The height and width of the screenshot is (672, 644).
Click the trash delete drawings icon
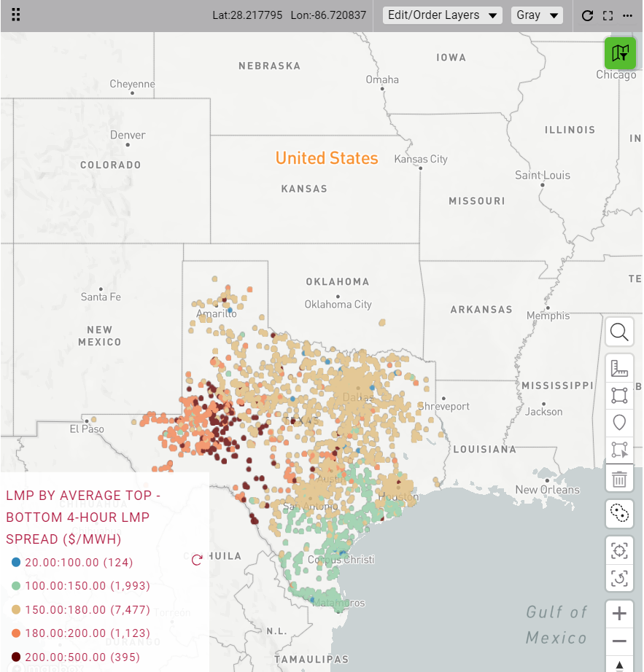[x=619, y=479]
